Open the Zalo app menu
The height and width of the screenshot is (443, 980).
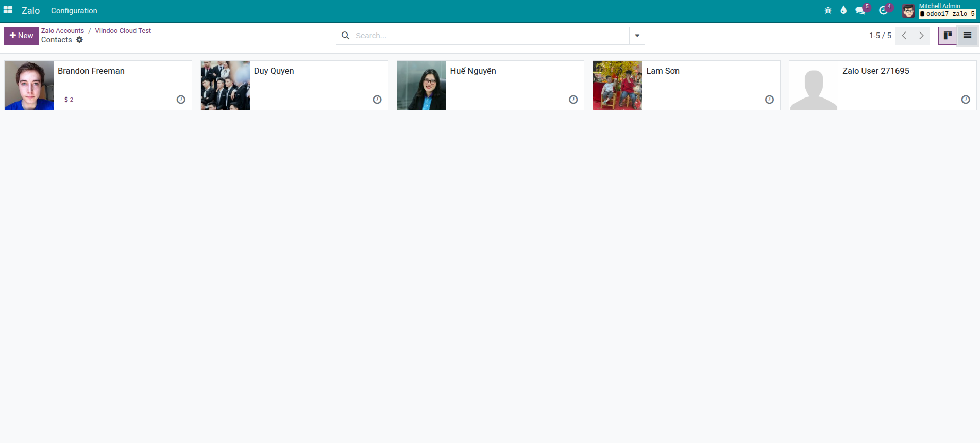click(30, 11)
